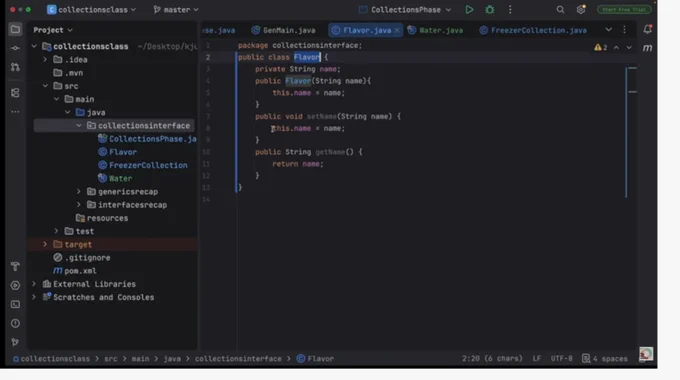
Task: Open the Pull Requests tool window icon
Action: click(15, 67)
